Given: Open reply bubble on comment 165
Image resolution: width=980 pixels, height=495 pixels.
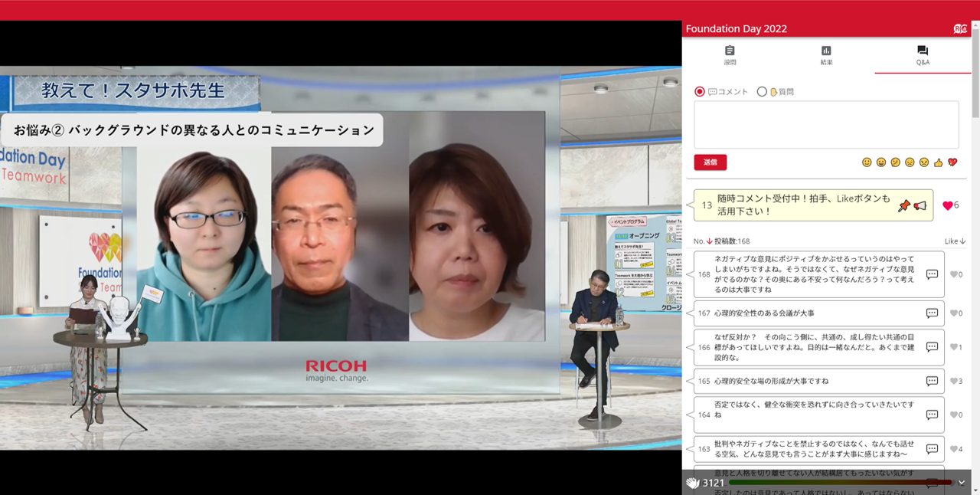Looking at the screenshot, I should tap(932, 381).
